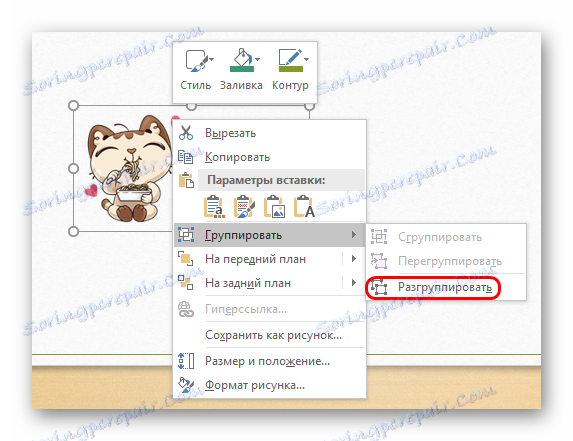Choose Копировать in the context menu
Viewport: 573px width, 441px height.
tap(270, 157)
